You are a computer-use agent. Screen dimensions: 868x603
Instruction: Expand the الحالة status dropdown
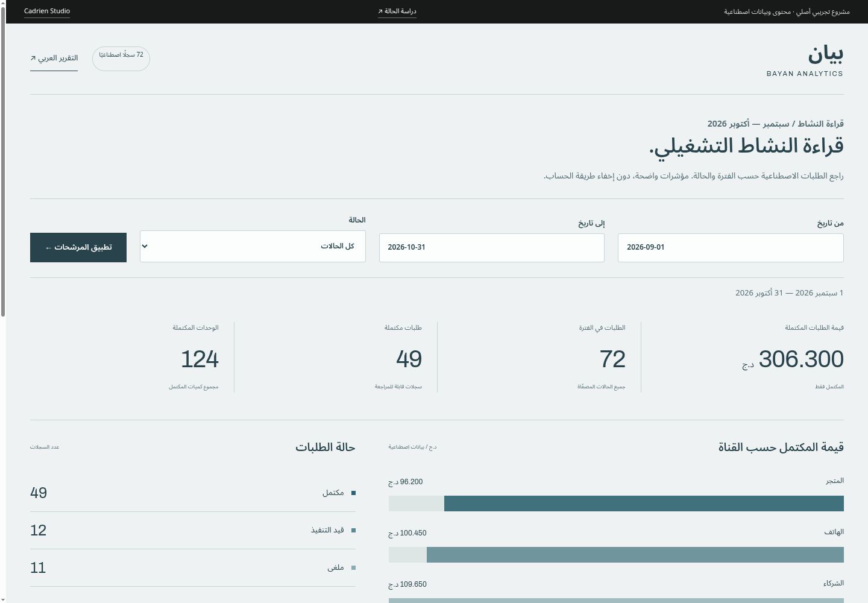pyautogui.click(x=253, y=246)
